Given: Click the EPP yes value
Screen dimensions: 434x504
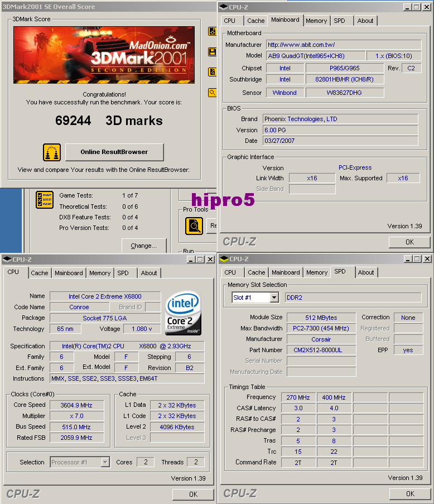Looking at the screenshot, I should click(408, 351).
